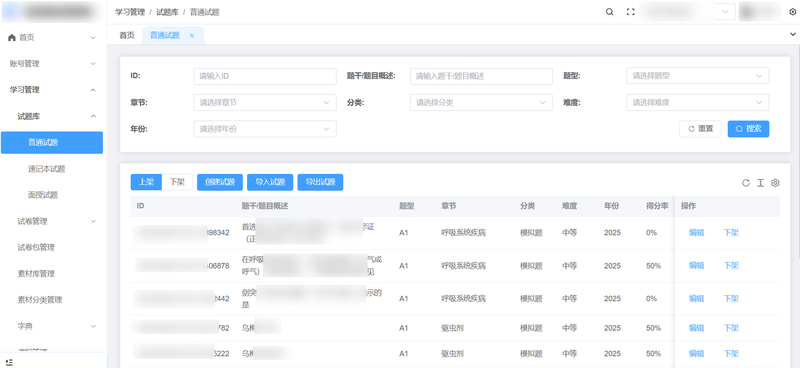The image size is (800, 368).
Task: Click the home icon beside 首页 in sidebar
Action: pos(12,37)
